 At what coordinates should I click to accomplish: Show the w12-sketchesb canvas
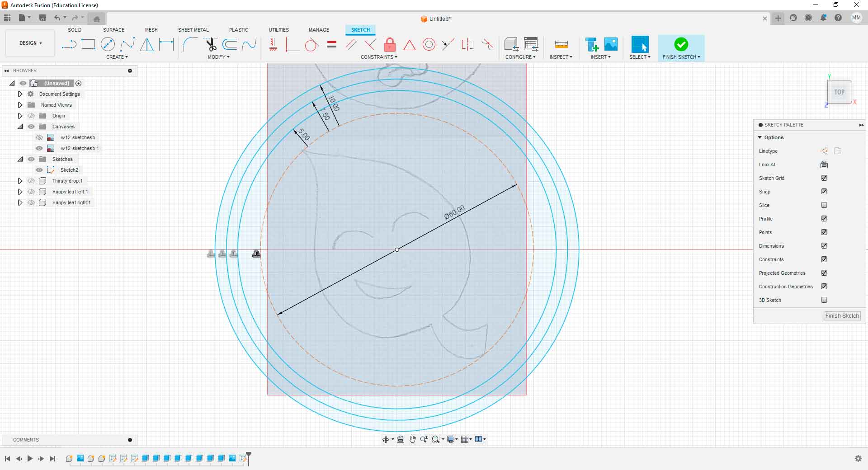coord(39,137)
